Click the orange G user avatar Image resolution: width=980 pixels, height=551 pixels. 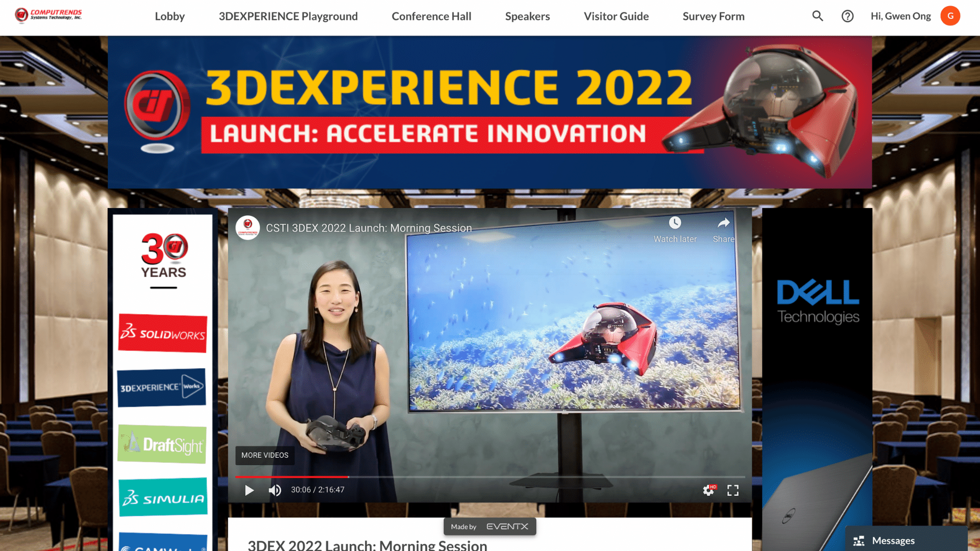[950, 16]
